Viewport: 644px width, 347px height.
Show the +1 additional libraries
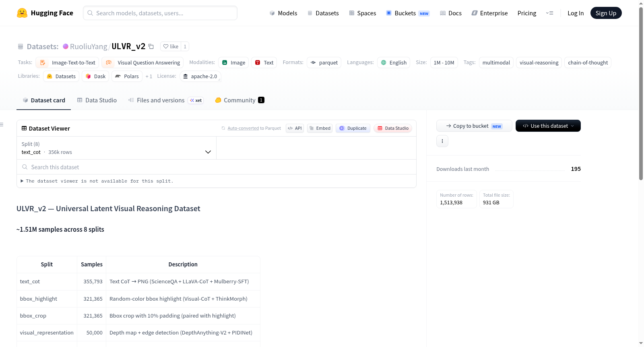click(x=149, y=76)
